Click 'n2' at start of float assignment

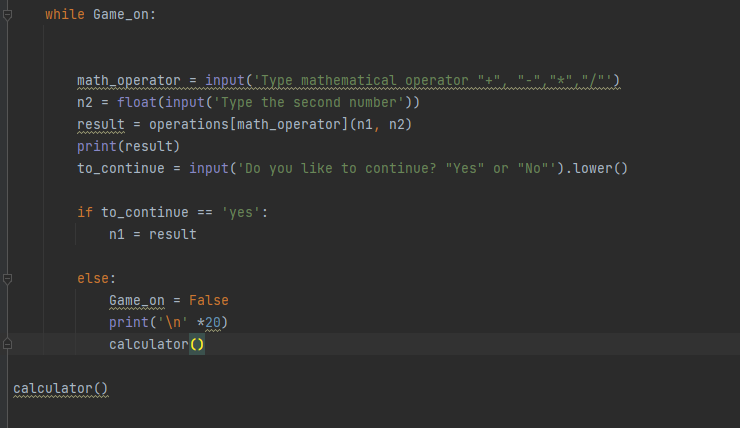[x=85, y=102]
